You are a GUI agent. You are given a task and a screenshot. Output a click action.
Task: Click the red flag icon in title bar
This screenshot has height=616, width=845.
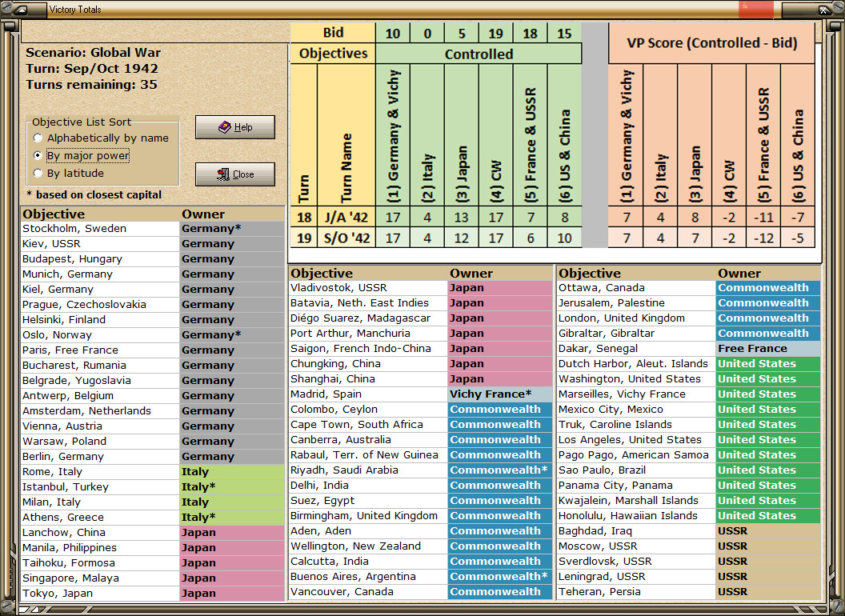[x=756, y=9]
